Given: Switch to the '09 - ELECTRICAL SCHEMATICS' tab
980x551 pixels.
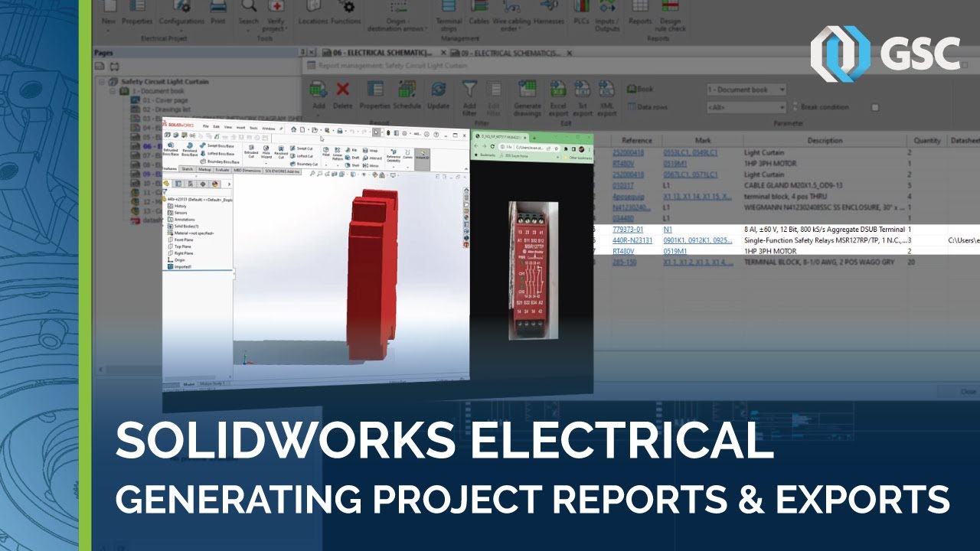Looking at the screenshot, I should point(509,54).
